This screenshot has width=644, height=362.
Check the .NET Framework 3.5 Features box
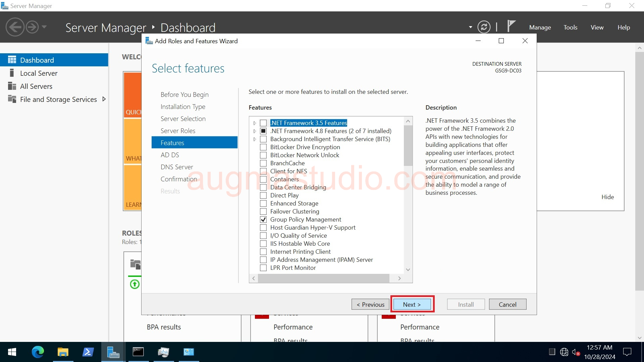(x=263, y=123)
